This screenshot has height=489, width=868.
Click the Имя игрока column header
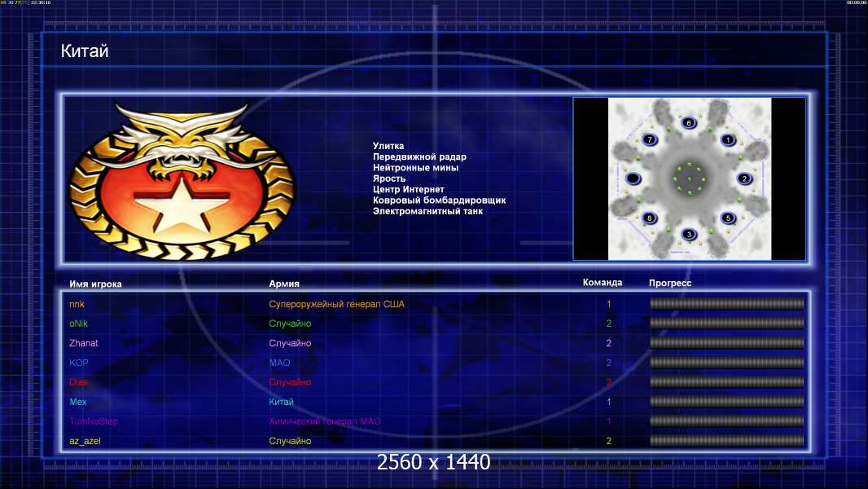pyautogui.click(x=95, y=284)
